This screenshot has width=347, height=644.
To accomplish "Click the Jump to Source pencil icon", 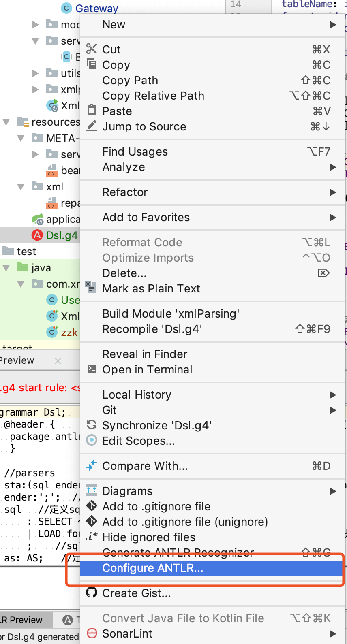I will point(92,126).
